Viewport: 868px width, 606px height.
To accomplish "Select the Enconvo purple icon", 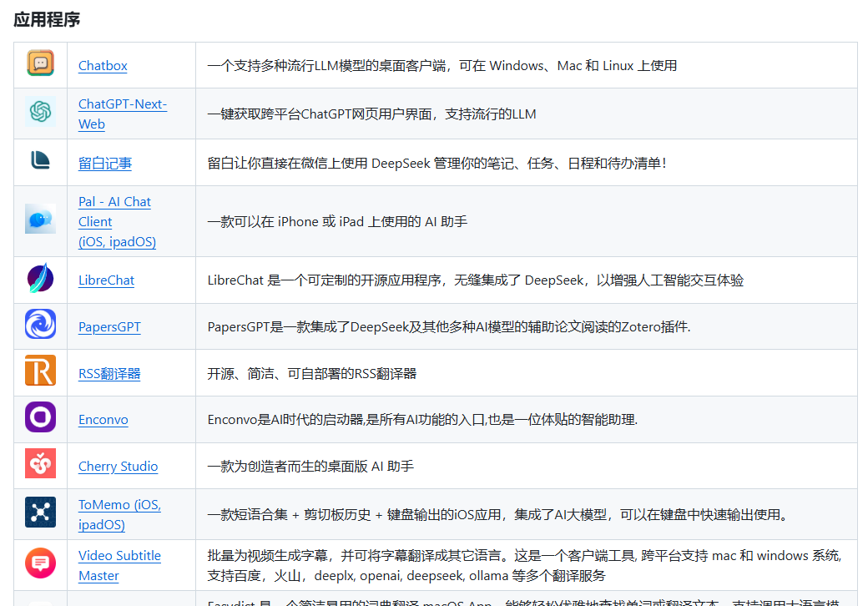I will [39, 419].
